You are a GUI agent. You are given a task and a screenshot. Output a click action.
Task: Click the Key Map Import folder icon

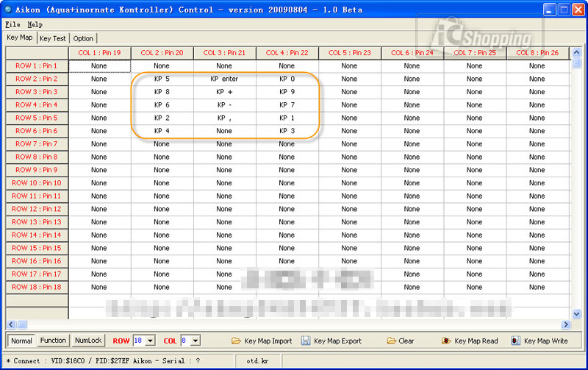click(237, 341)
